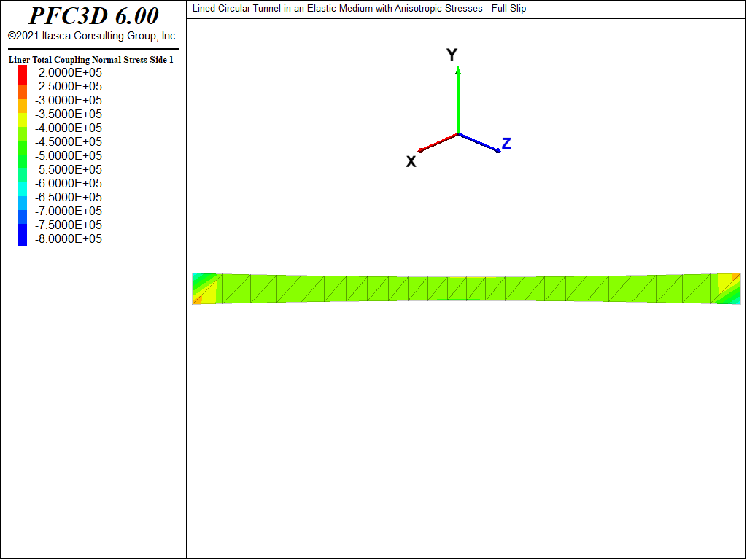Click the dark blue bottom swatch of color bar
This screenshot has width=747, height=560.
tap(23, 235)
